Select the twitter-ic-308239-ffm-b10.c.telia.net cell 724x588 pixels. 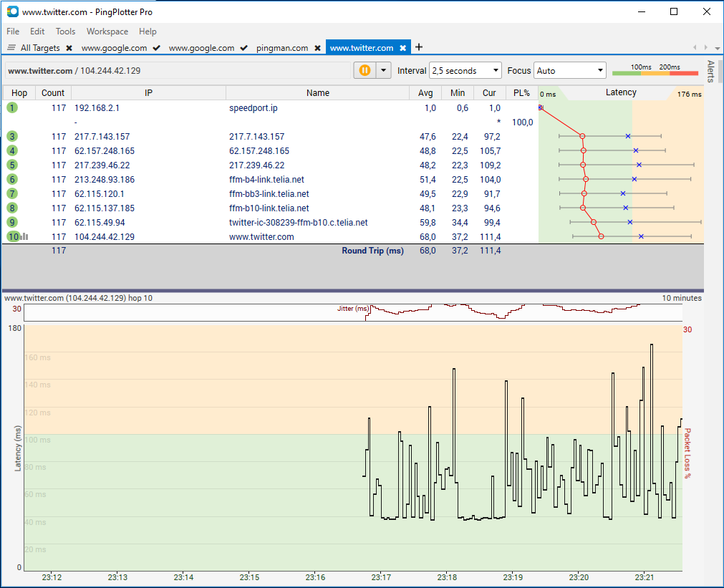[299, 222]
